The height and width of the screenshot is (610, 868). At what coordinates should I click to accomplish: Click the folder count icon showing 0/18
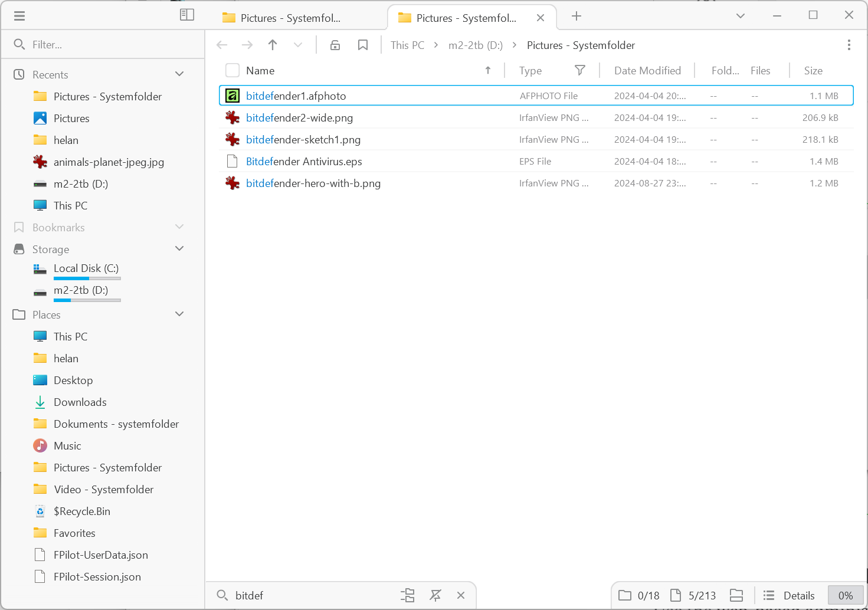(625, 595)
